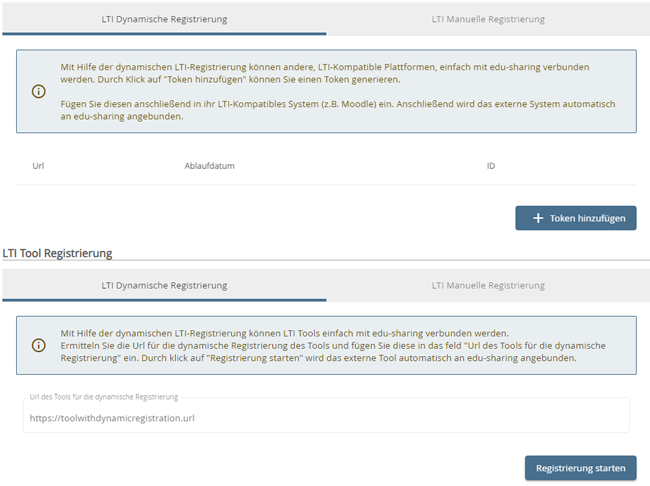Click the Registrierung starten button
Image resolution: width=650 pixels, height=486 pixels.
click(580, 467)
